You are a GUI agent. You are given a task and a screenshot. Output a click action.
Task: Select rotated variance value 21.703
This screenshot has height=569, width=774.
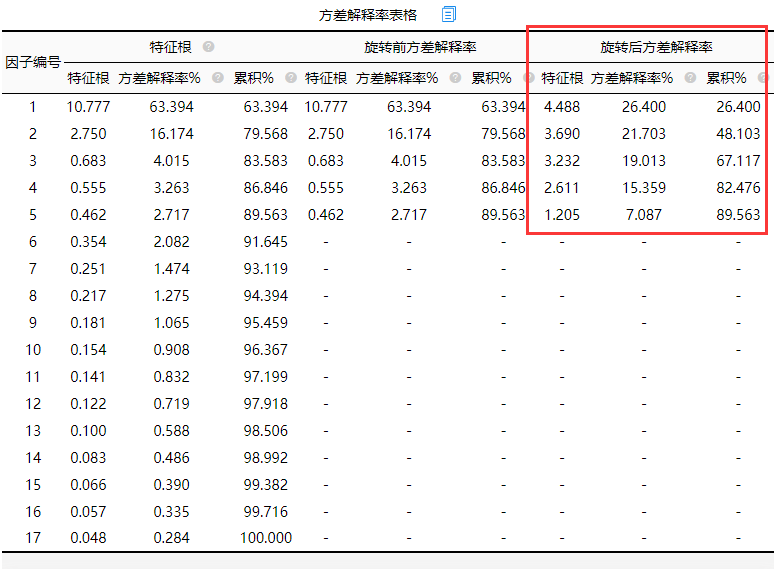(x=644, y=134)
